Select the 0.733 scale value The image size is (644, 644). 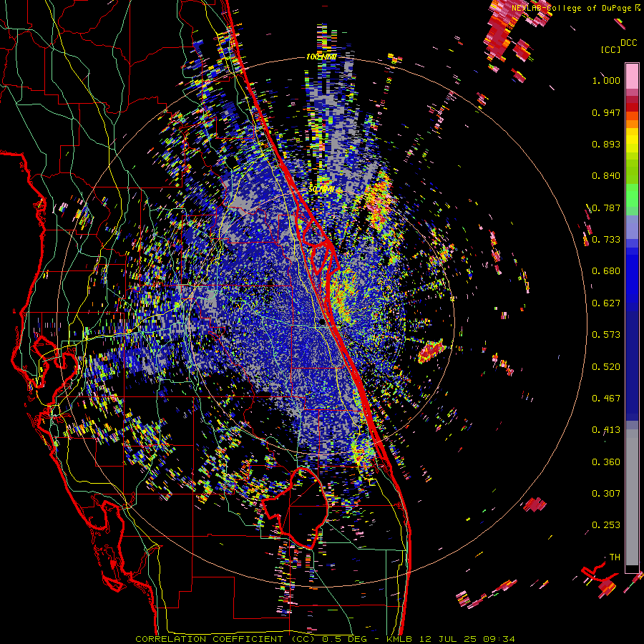(606, 240)
